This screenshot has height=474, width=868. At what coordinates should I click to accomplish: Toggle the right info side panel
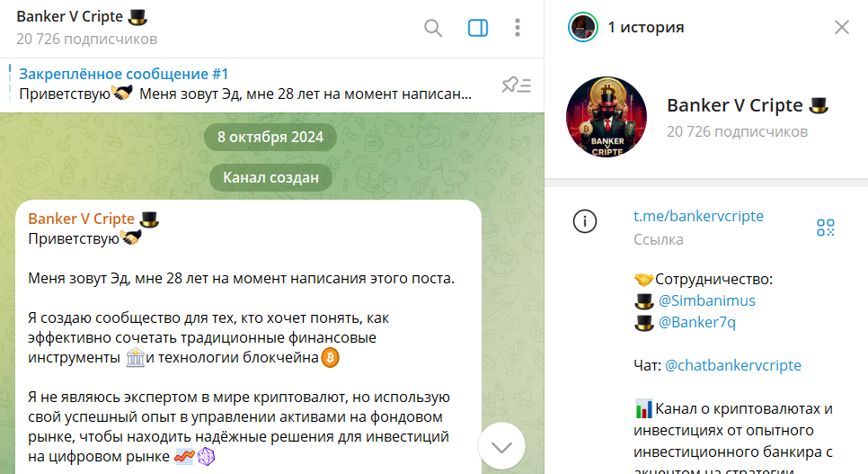click(478, 28)
